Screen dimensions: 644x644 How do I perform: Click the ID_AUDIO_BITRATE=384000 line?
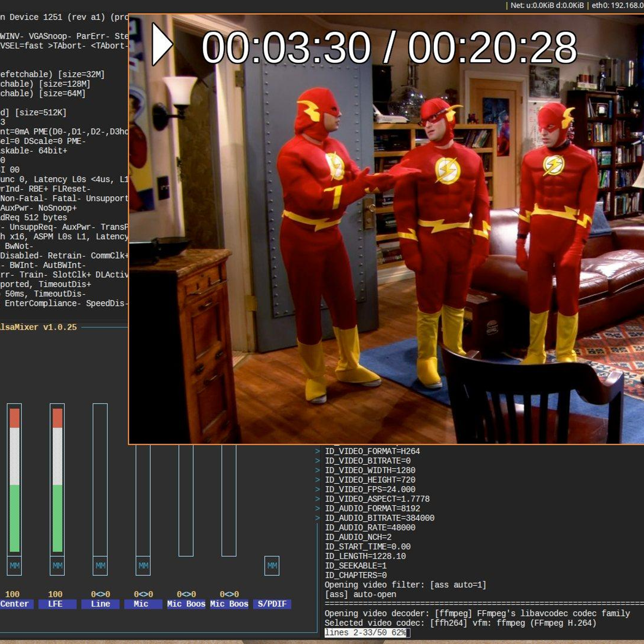point(380,518)
